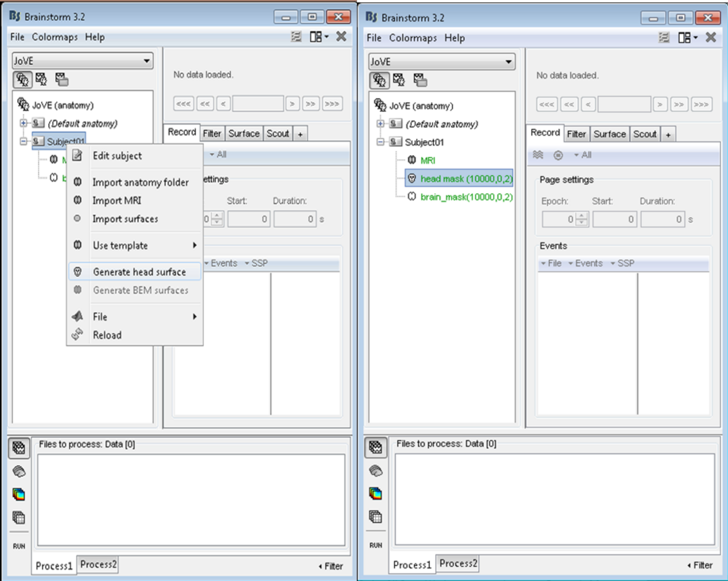The height and width of the screenshot is (581, 728).
Task: Click RUN button in right window
Action: tap(375, 545)
